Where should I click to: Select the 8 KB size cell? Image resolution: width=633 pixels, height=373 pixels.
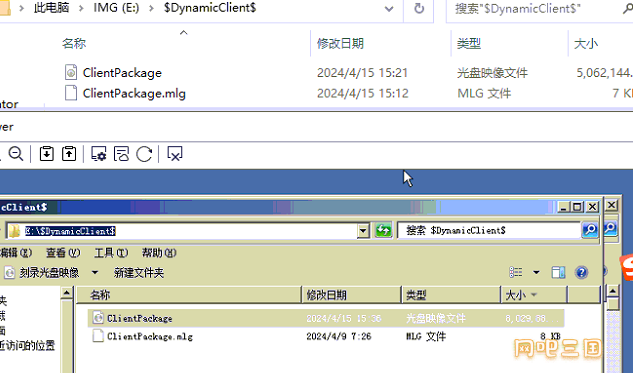(551, 336)
